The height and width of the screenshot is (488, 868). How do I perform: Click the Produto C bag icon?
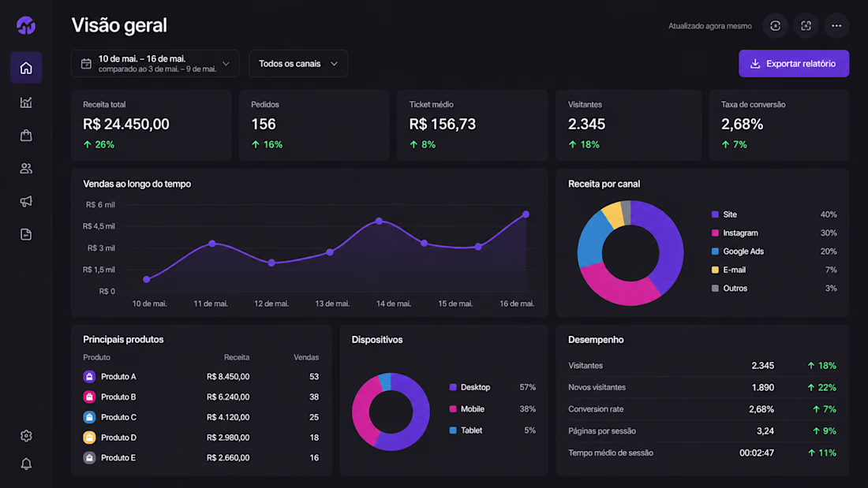89,417
